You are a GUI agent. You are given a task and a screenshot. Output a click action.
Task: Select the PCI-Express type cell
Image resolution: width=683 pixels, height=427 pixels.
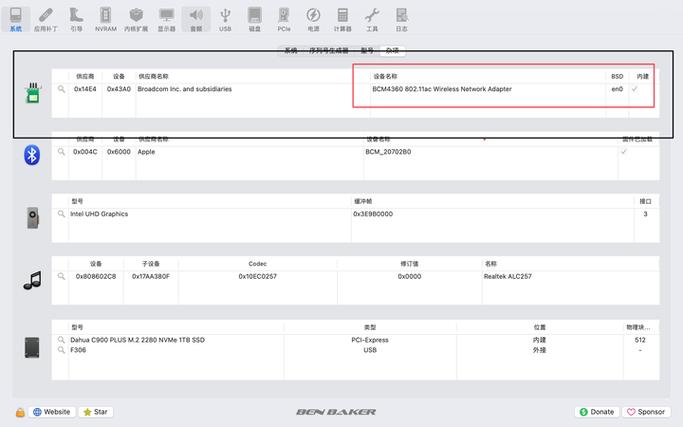tap(370, 340)
